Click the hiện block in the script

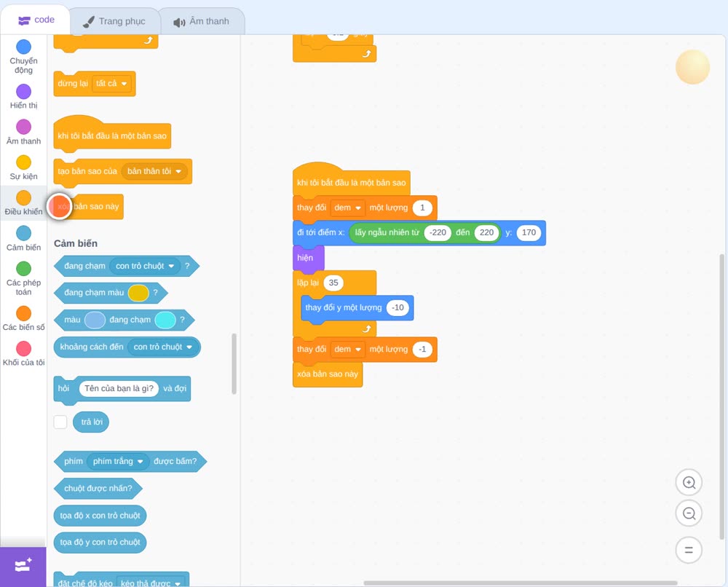(x=308, y=259)
